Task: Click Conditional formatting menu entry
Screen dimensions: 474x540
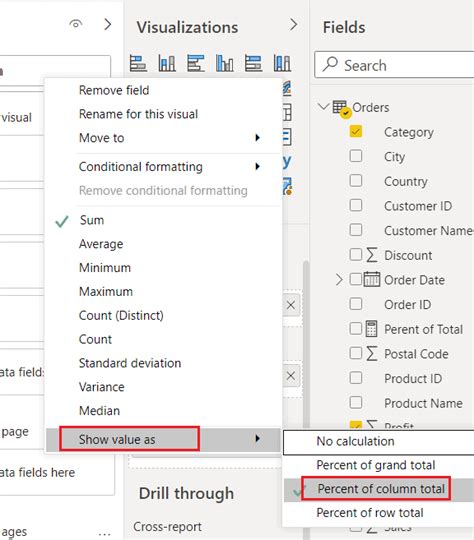Action: [x=164, y=166]
